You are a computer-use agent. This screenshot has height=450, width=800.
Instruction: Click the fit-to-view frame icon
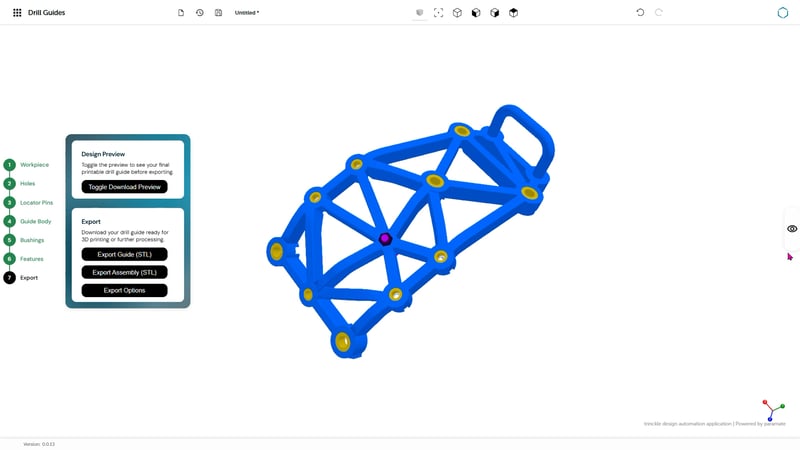point(438,13)
